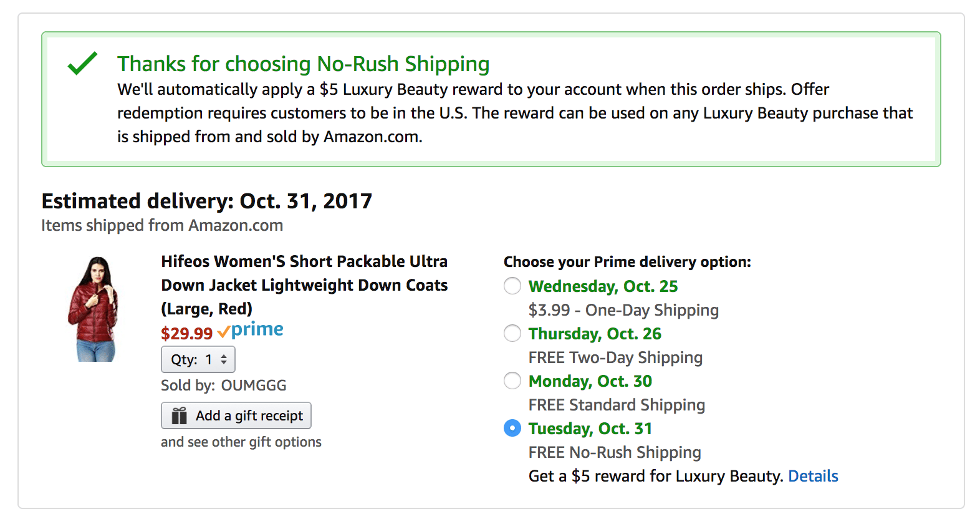Click the Qty stepper arrows icon
This screenshot has height=524, width=980.
224,359
